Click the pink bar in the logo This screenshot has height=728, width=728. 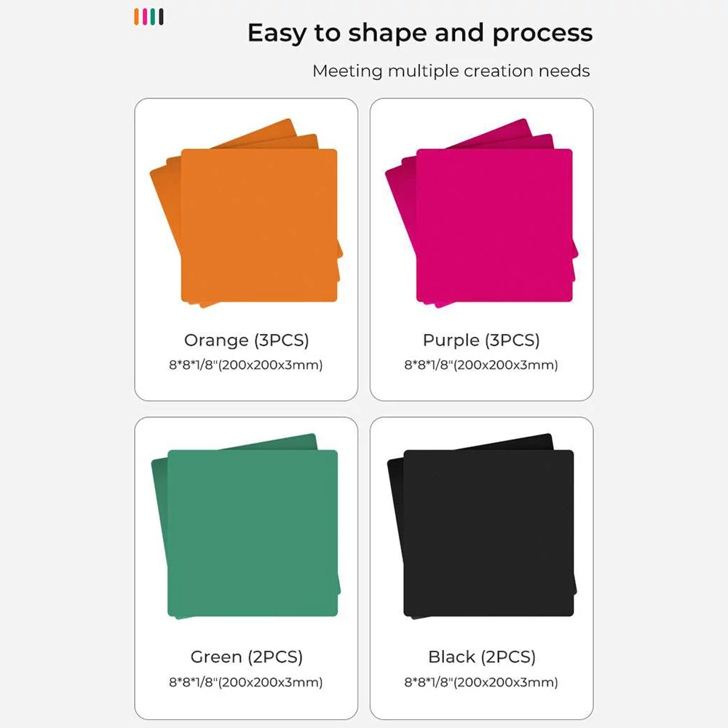(x=145, y=17)
